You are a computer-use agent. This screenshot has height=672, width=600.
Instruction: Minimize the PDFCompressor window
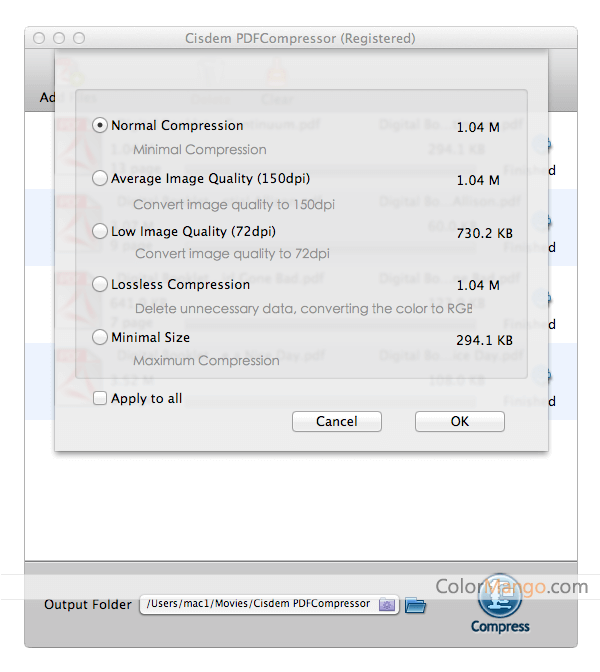point(59,38)
